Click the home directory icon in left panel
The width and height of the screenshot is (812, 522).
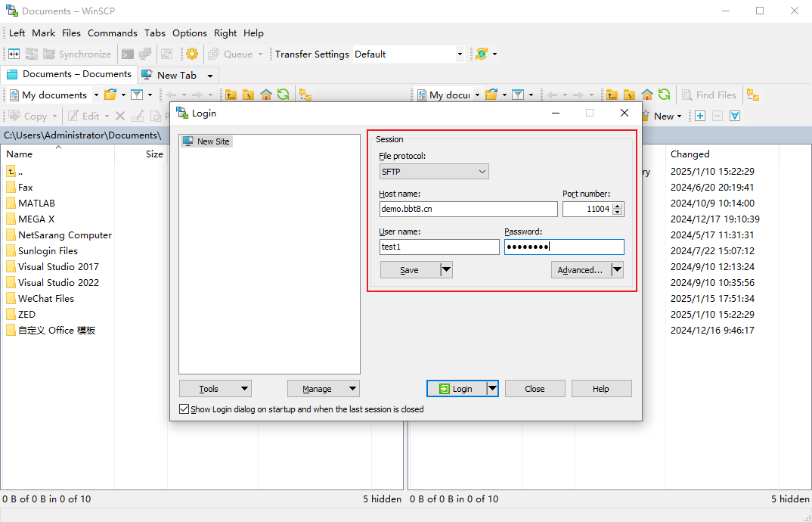[266, 95]
